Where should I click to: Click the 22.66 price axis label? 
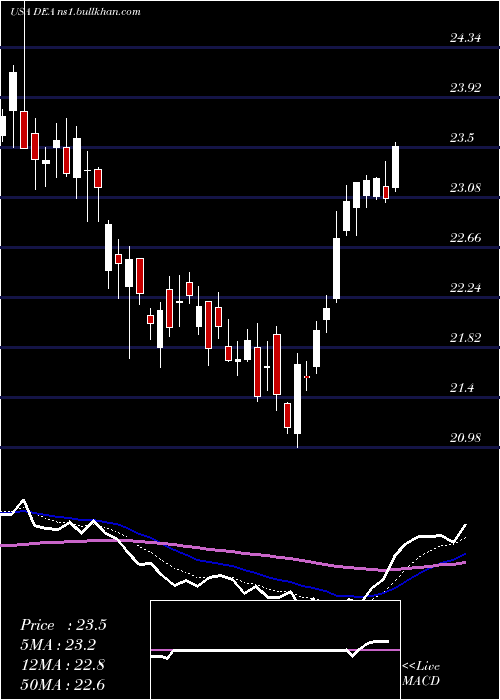(466, 238)
